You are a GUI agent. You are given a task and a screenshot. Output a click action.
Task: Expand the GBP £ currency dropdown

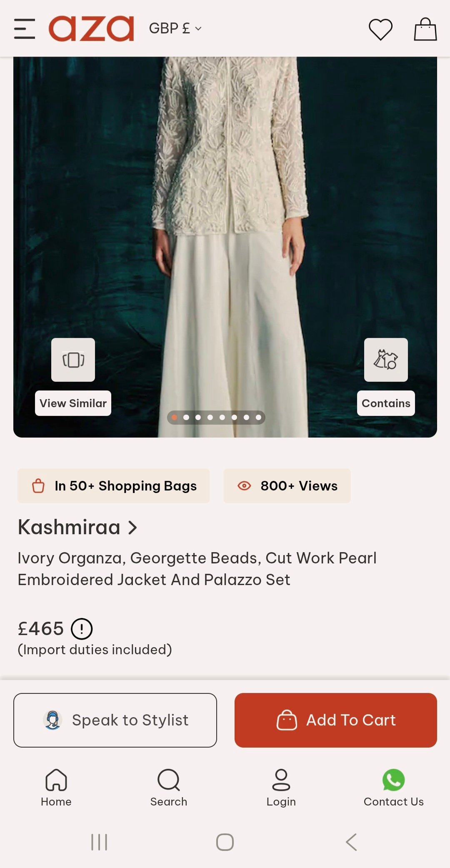tap(175, 29)
